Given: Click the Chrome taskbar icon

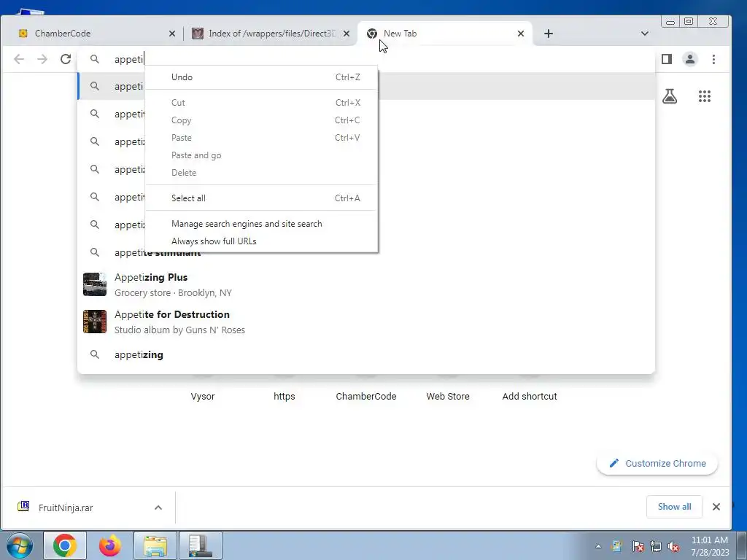Looking at the screenshot, I should (x=65, y=545).
